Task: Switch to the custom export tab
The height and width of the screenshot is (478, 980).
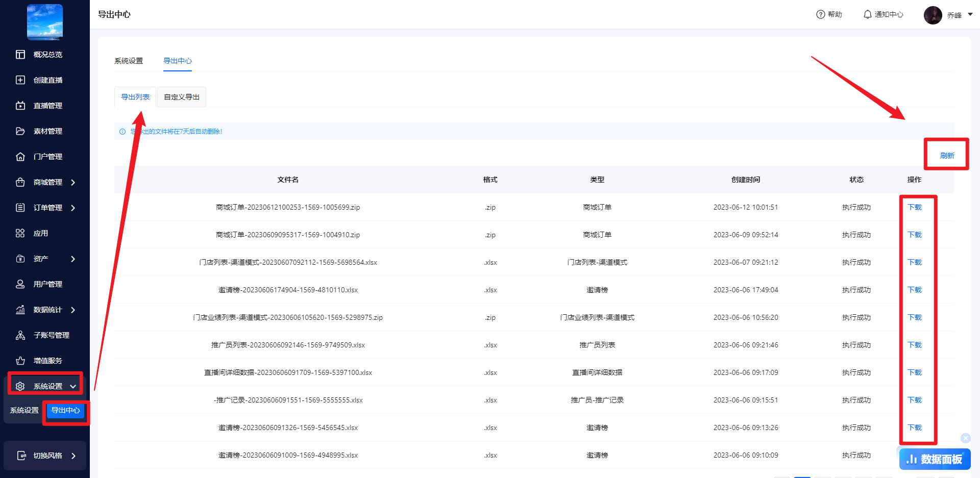Action: [182, 97]
